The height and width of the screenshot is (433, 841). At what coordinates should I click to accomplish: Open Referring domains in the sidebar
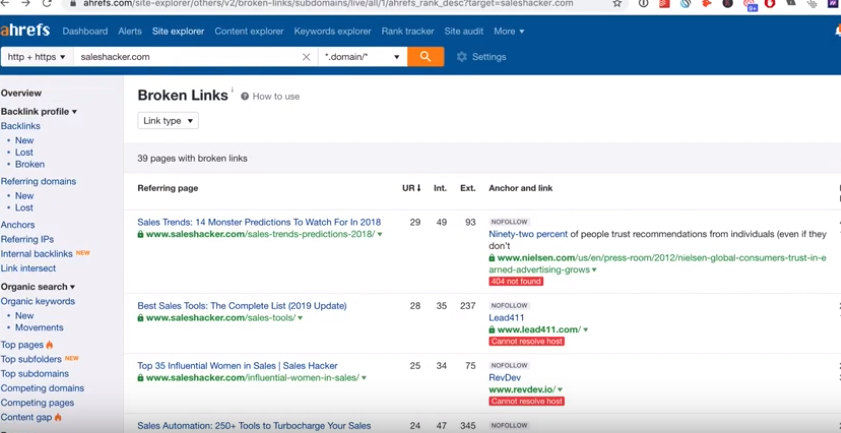click(38, 181)
